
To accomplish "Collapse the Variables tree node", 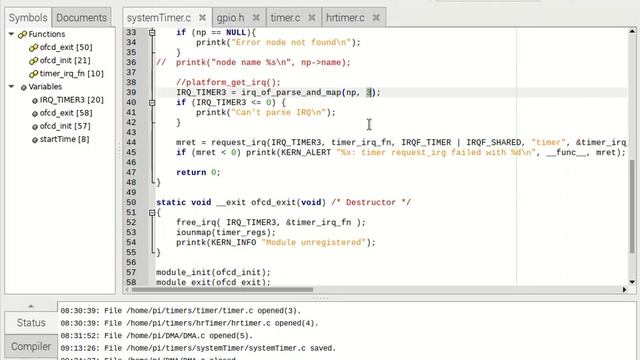I will [11, 87].
